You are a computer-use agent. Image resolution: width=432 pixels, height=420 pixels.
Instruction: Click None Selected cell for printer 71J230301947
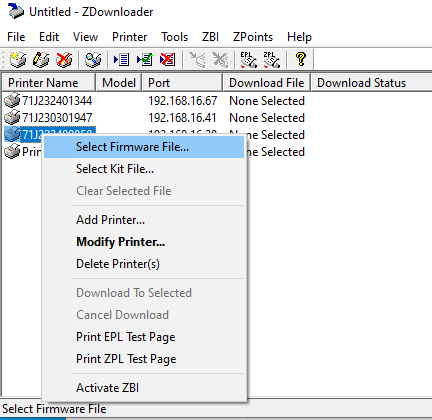click(267, 118)
